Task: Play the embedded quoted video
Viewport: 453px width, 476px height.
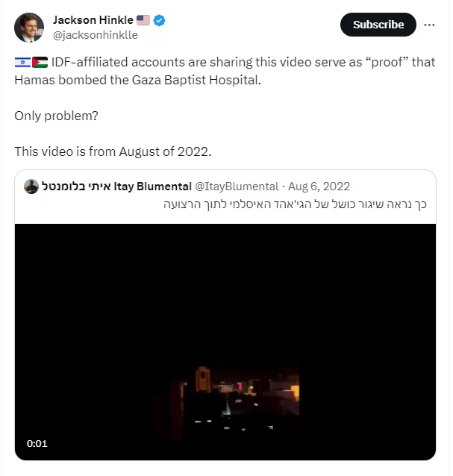Action: click(x=225, y=342)
